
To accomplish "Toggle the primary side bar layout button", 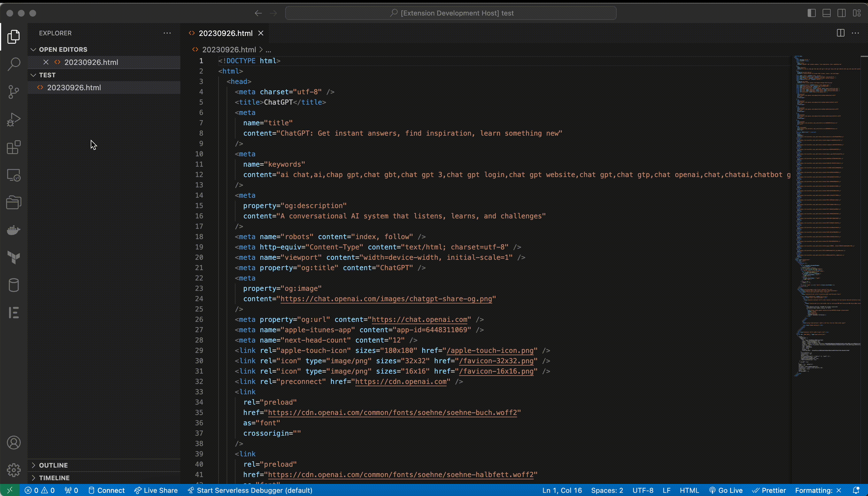I will point(811,13).
